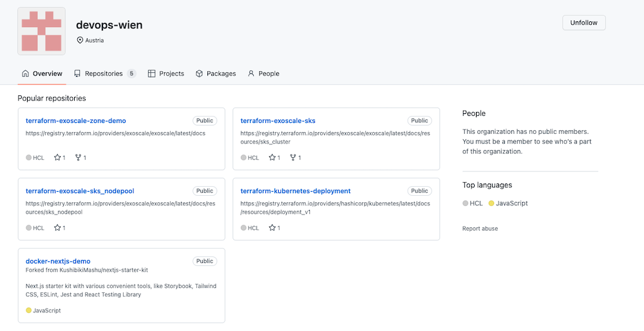Click the star icon on terraform-exoscale-sks card

click(272, 157)
